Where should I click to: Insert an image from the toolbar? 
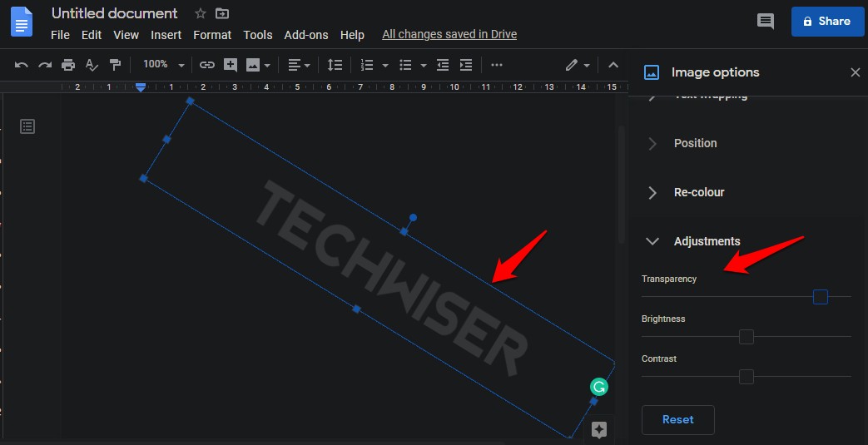pos(253,66)
